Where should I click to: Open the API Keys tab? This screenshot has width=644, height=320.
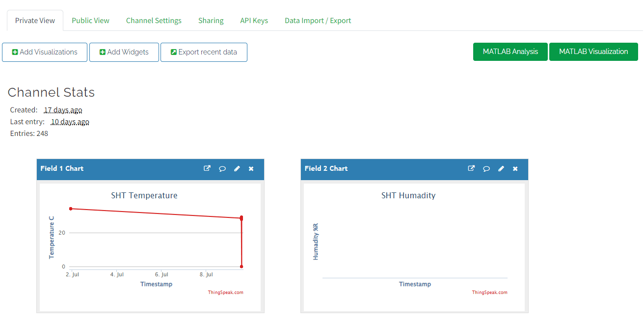(254, 21)
